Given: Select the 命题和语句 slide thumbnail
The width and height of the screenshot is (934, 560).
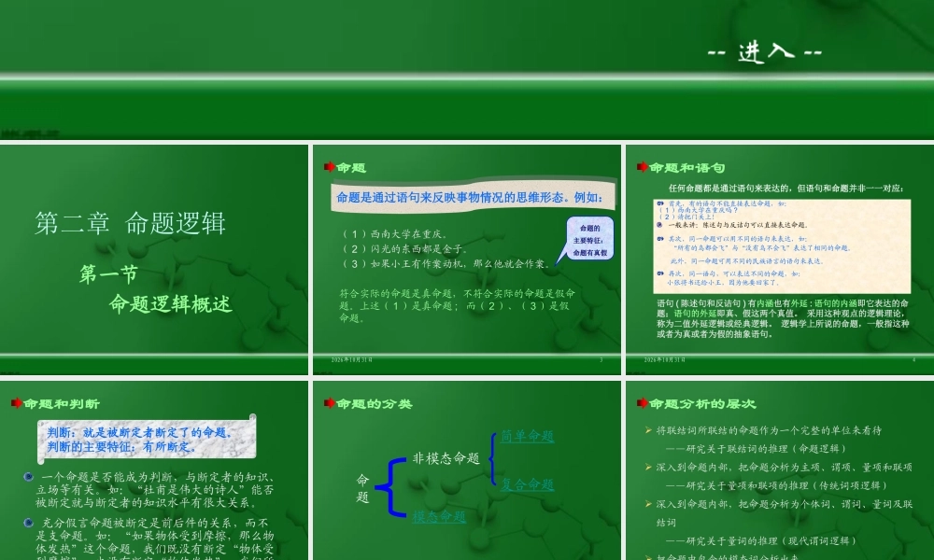Looking at the screenshot, I should [780, 259].
